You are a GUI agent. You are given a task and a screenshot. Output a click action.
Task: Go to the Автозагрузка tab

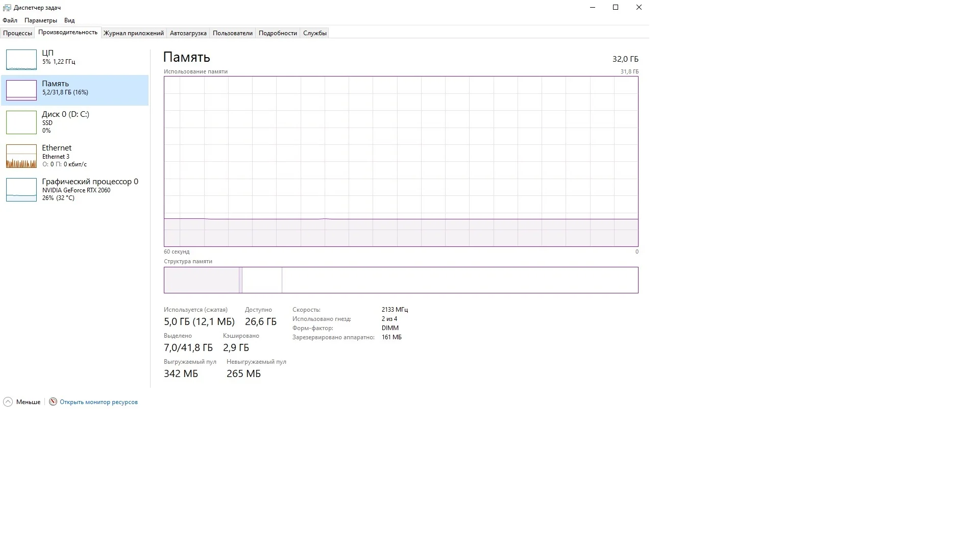(188, 33)
